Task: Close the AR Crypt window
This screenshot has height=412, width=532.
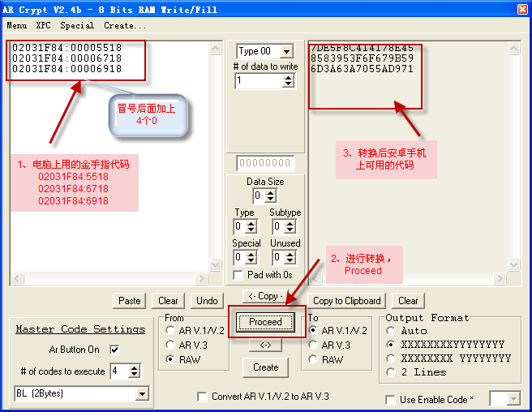Action: pos(522,9)
